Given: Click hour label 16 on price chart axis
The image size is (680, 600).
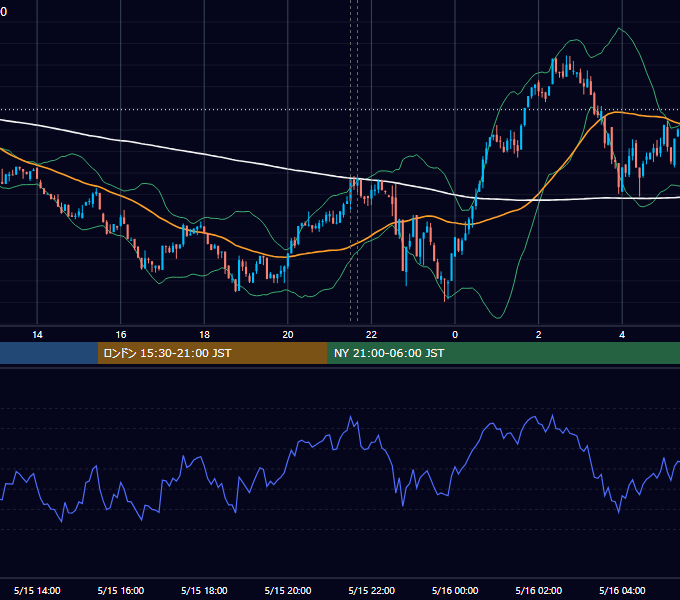Looking at the screenshot, I should pos(121,335).
